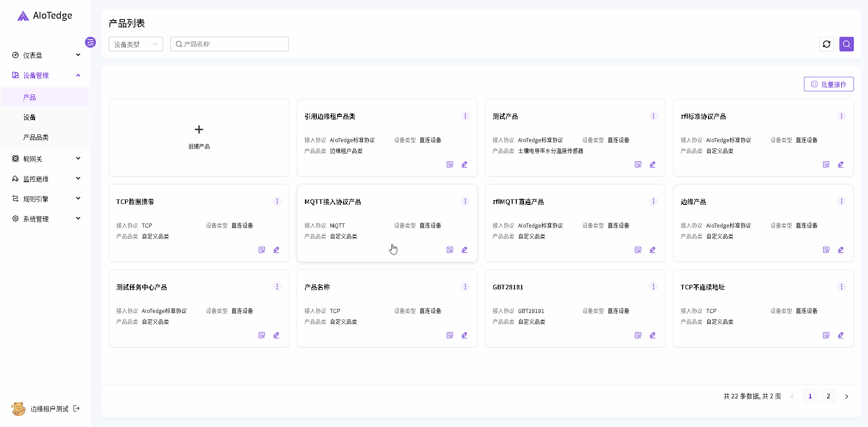
Task: Go to page 2 of the product list
Action: point(828,396)
